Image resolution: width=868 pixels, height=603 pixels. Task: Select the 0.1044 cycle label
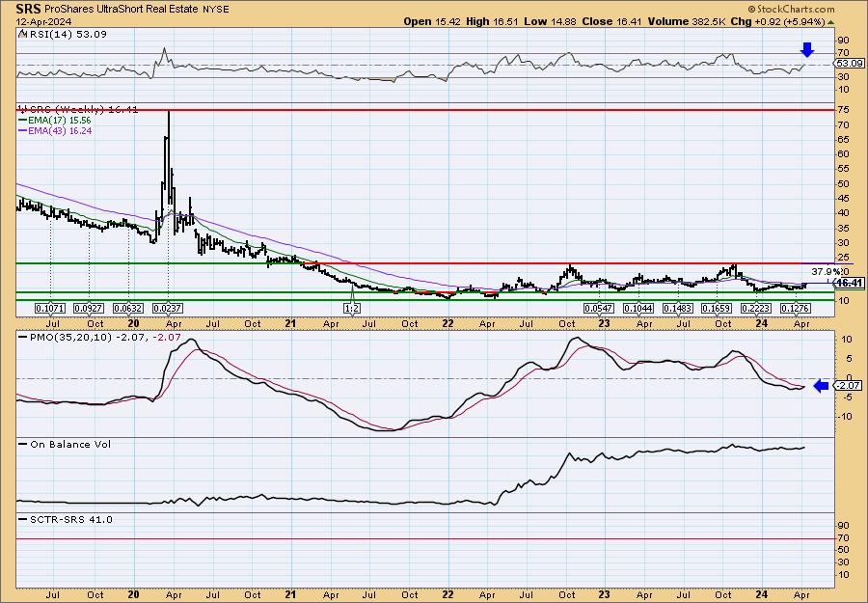pyautogui.click(x=638, y=308)
